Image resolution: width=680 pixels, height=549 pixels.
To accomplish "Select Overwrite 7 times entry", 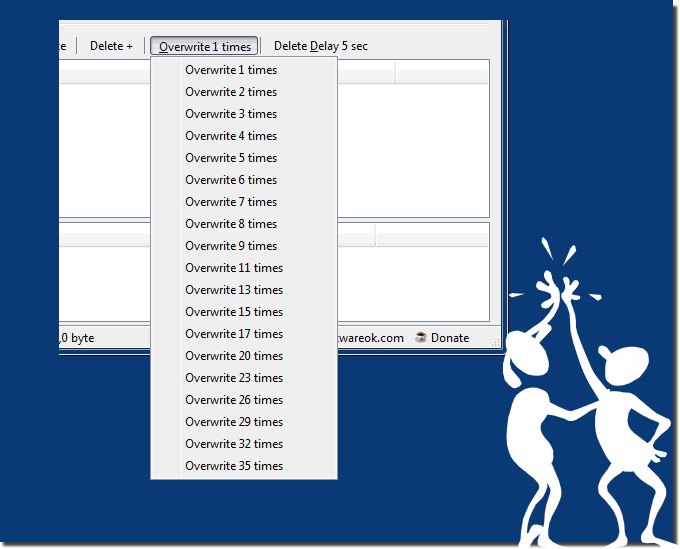I will point(244,202).
